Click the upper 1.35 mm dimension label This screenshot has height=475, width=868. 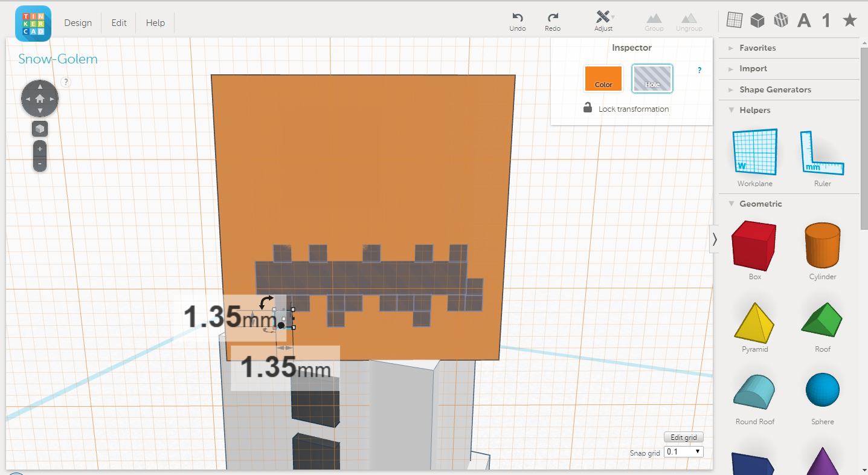[x=230, y=317]
